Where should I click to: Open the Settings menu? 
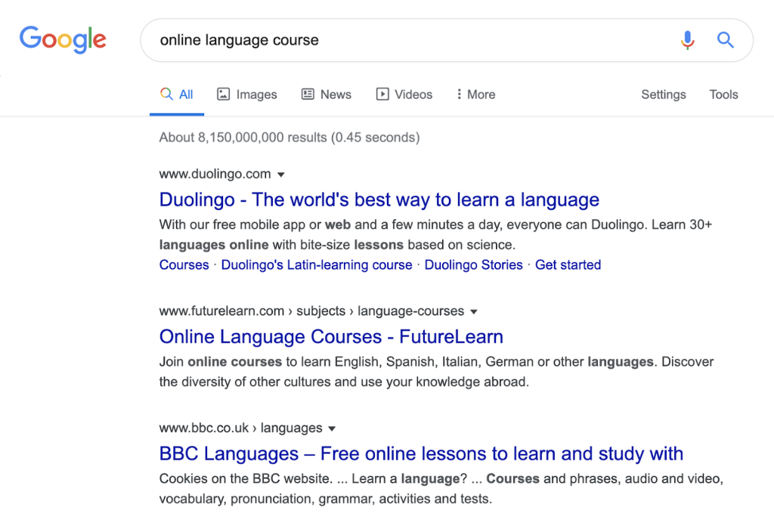(664, 94)
